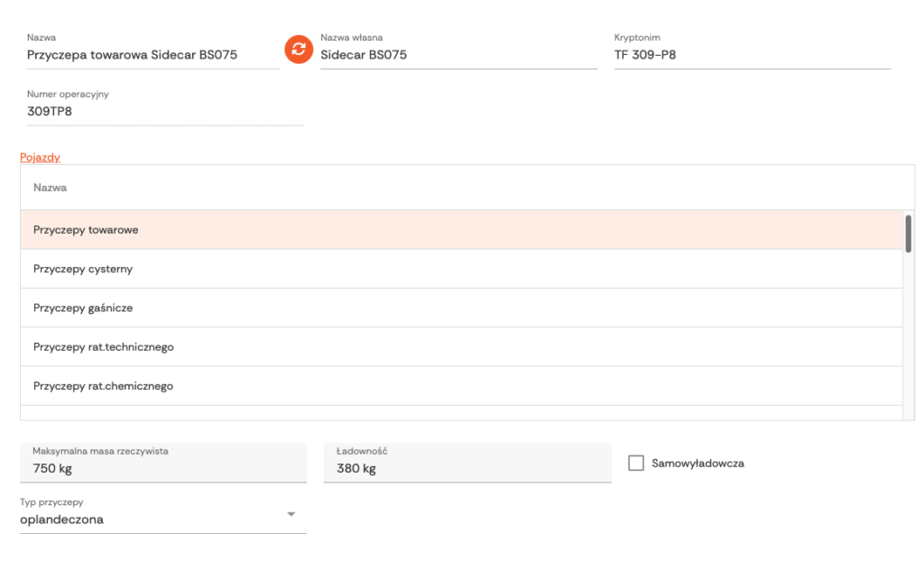Focus the Nazwa field with Przyczepa towarowa

[x=152, y=55]
